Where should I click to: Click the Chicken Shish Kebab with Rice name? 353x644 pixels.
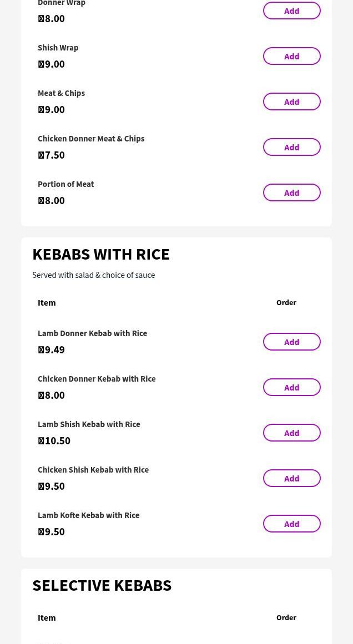coord(93,469)
